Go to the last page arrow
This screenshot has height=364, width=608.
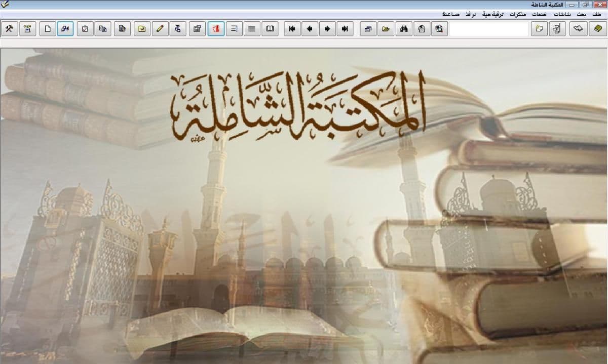(345, 29)
